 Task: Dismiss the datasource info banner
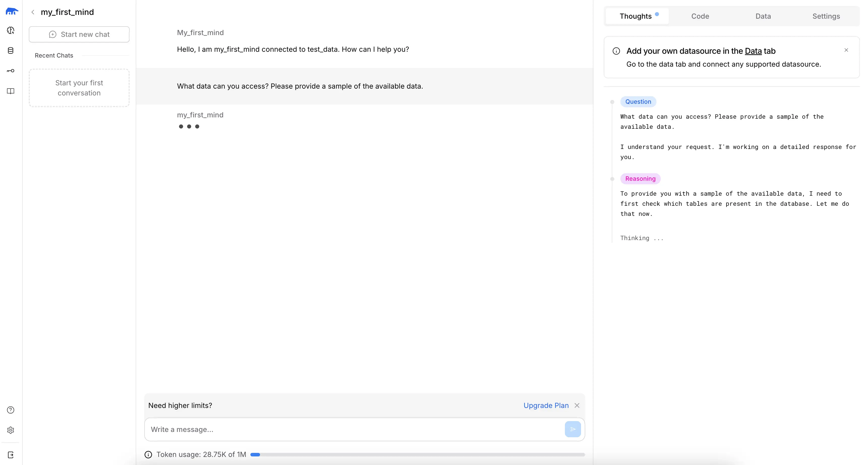846,50
